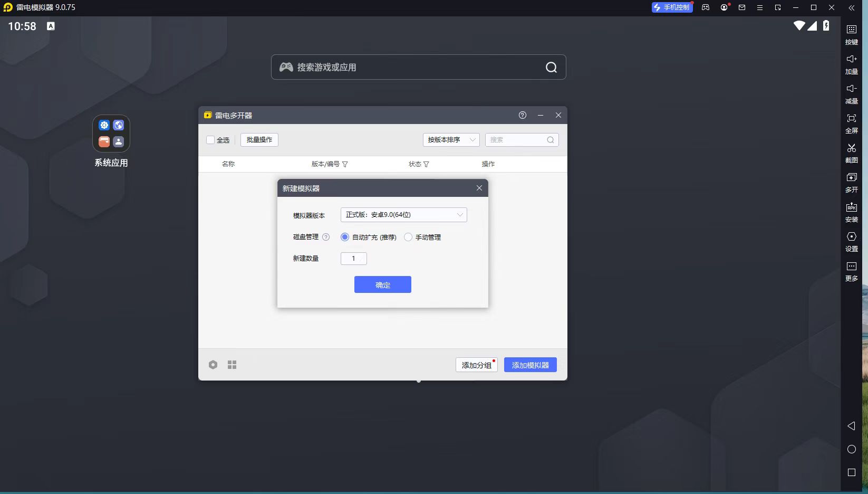Screen dimensions: 868x494
Task: Expand the 模拟器版本 dropdown
Action: point(403,215)
